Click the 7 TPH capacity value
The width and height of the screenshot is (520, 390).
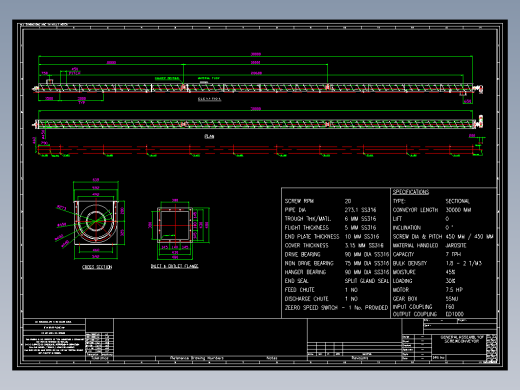453,254
